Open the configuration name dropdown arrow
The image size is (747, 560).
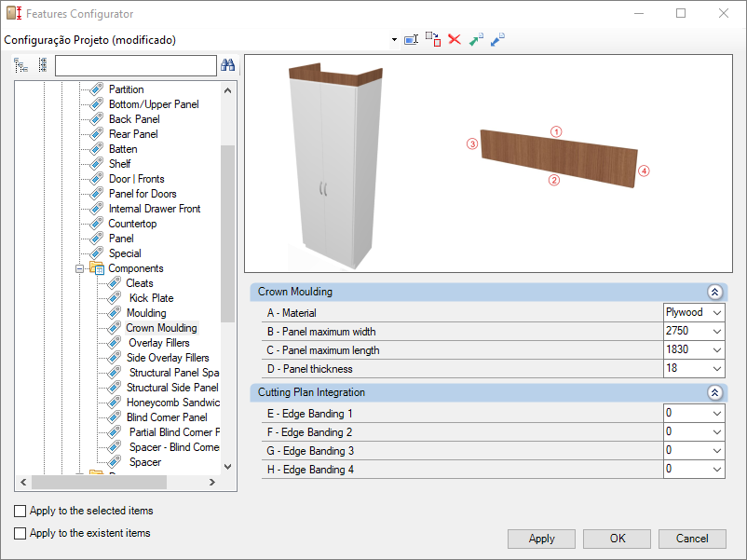click(394, 39)
